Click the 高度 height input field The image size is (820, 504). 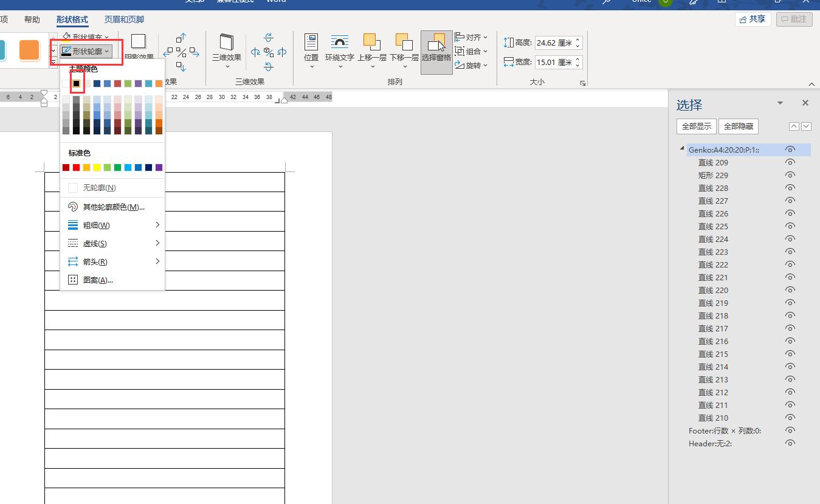coord(554,43)
